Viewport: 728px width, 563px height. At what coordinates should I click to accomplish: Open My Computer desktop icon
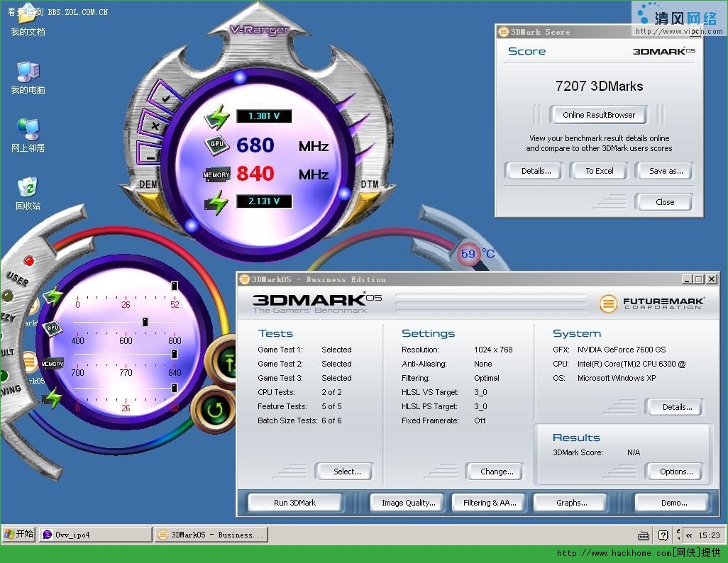[28, 77]
